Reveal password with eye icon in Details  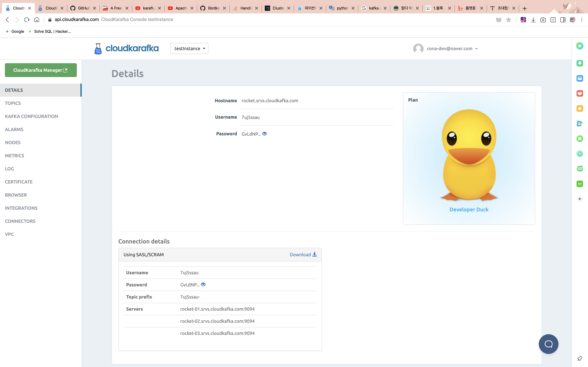pyautogui.click(x=265, y=134)
